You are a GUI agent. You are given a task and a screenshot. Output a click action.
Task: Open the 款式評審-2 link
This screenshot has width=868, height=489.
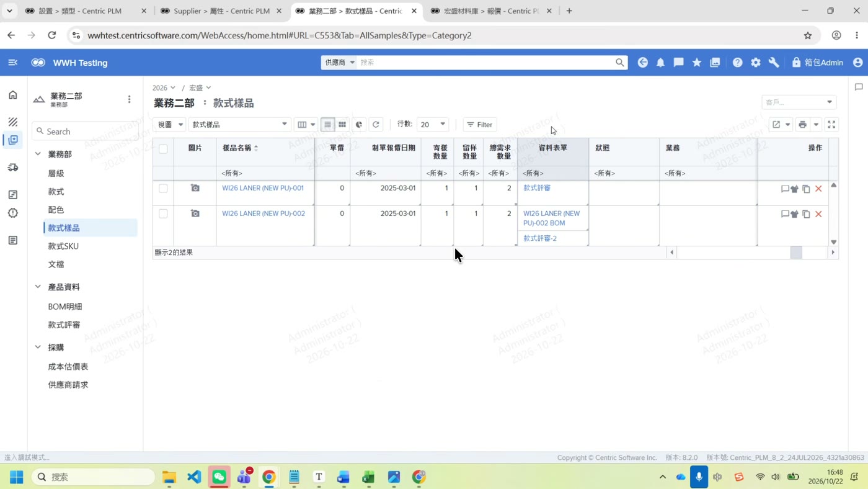[540, 238]
